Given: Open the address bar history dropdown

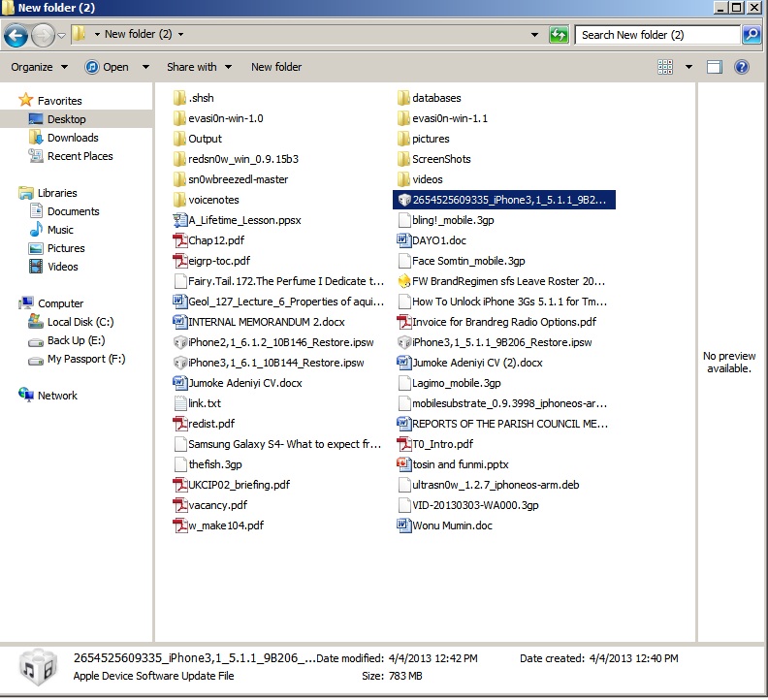Looking at the screenshot, I should point(534,35).
